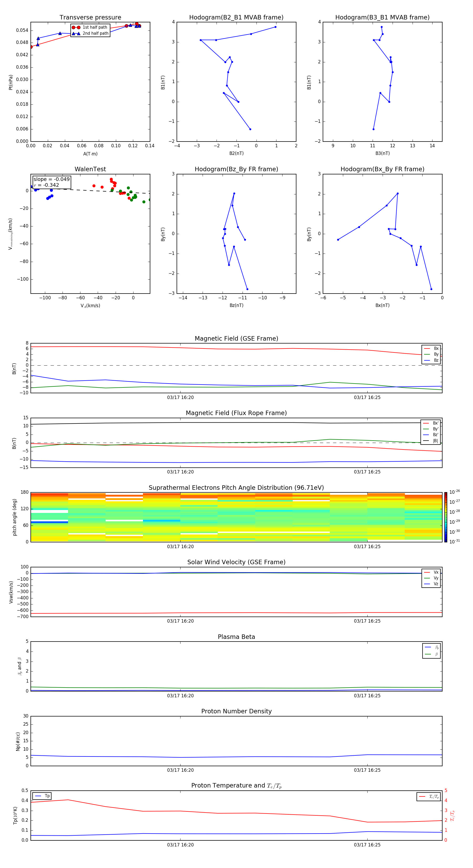Screen dimensions: 473x868
Task: Click the 'Transverse pressure' plot title
Action: tap(90, 17)
